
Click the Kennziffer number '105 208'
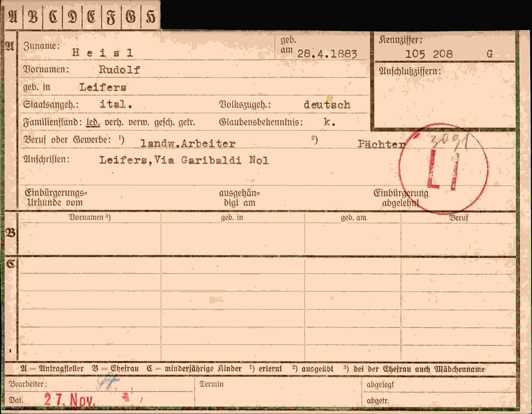tap(429, 54)
